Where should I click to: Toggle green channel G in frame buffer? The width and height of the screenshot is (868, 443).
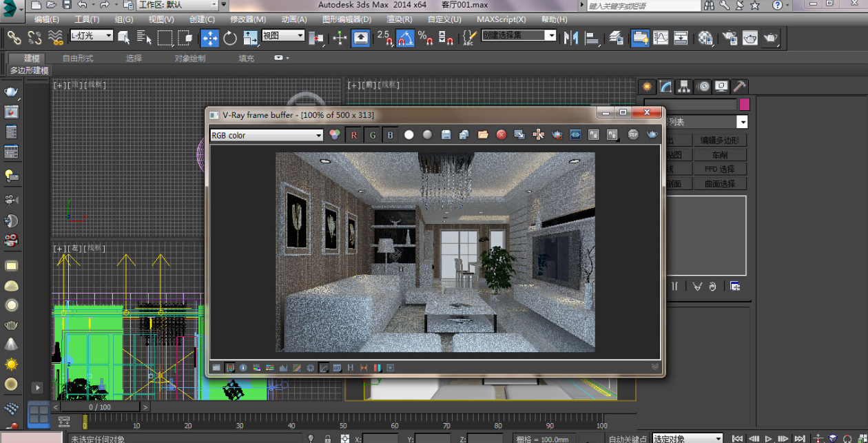[x=372, y=135]
